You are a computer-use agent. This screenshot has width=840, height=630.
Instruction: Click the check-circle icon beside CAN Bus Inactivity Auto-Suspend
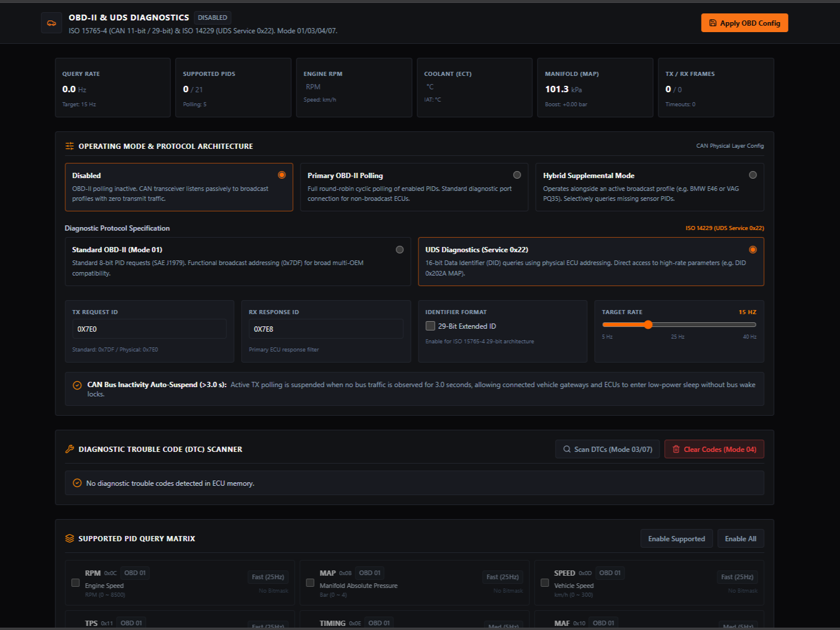[x=77, y=385]
